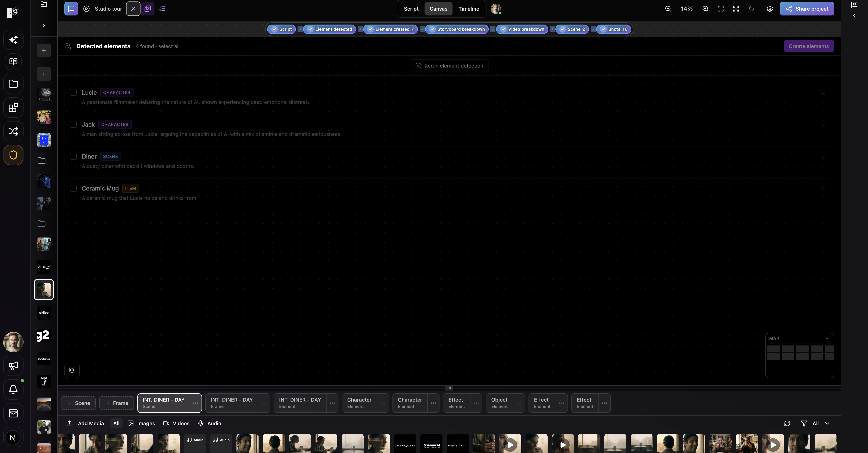
Task: Click Rerun element detection
Action: coord(449,66)
